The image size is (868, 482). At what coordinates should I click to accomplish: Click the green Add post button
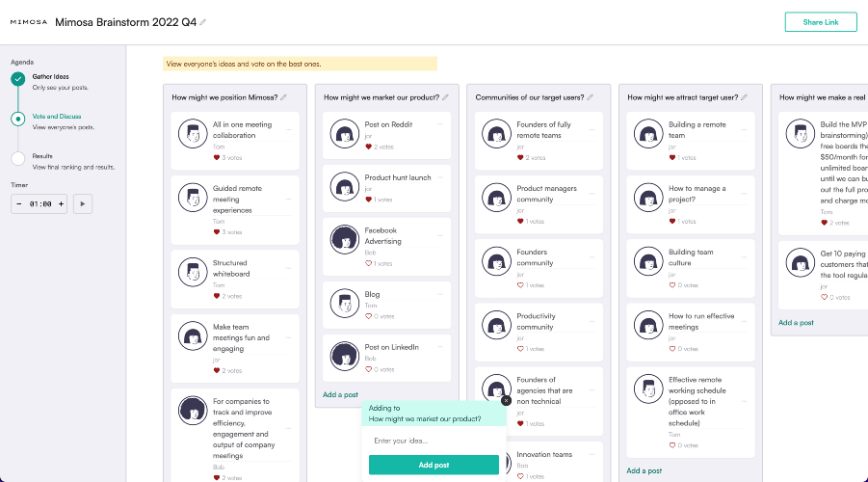(x=434, y=465)
